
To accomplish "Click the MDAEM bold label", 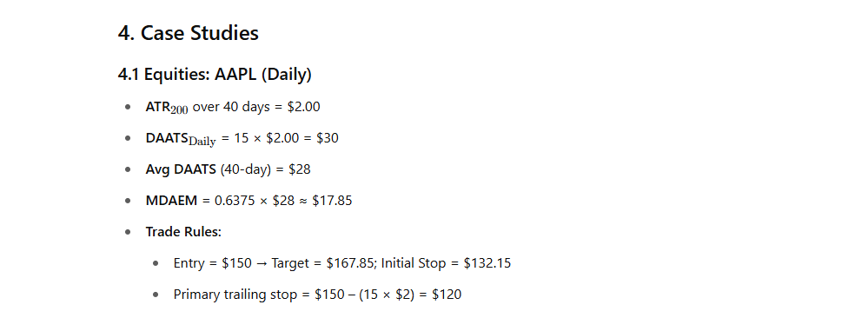I will point(171,200).
